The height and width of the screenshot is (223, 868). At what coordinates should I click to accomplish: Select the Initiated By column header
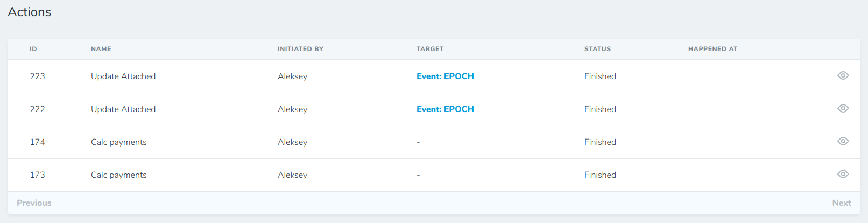point(300,49)
